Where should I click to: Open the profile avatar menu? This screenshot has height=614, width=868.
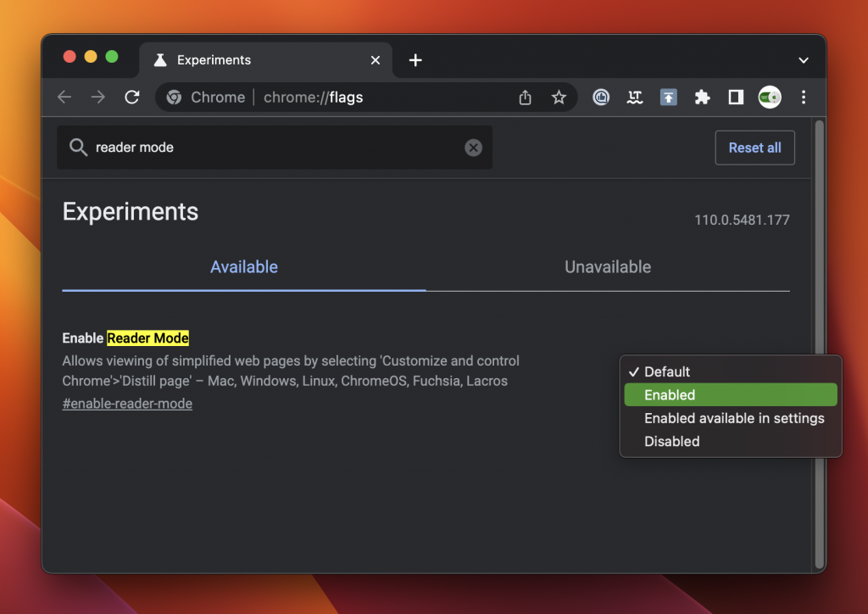click(770, 98)
